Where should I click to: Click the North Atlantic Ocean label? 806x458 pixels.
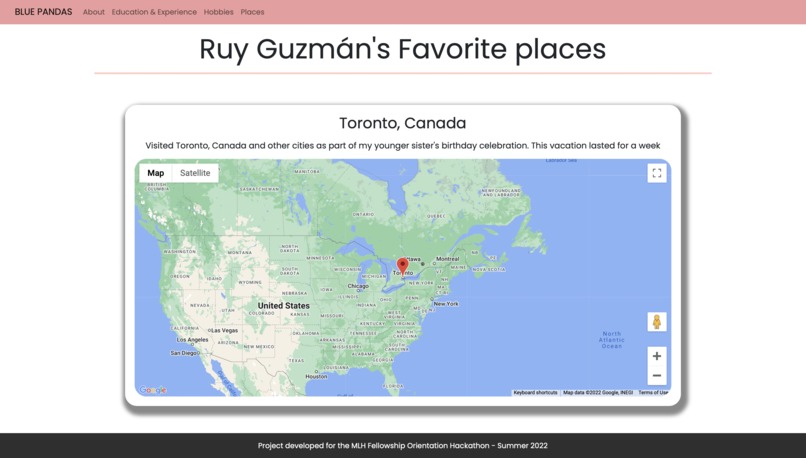tap(612, 340)
